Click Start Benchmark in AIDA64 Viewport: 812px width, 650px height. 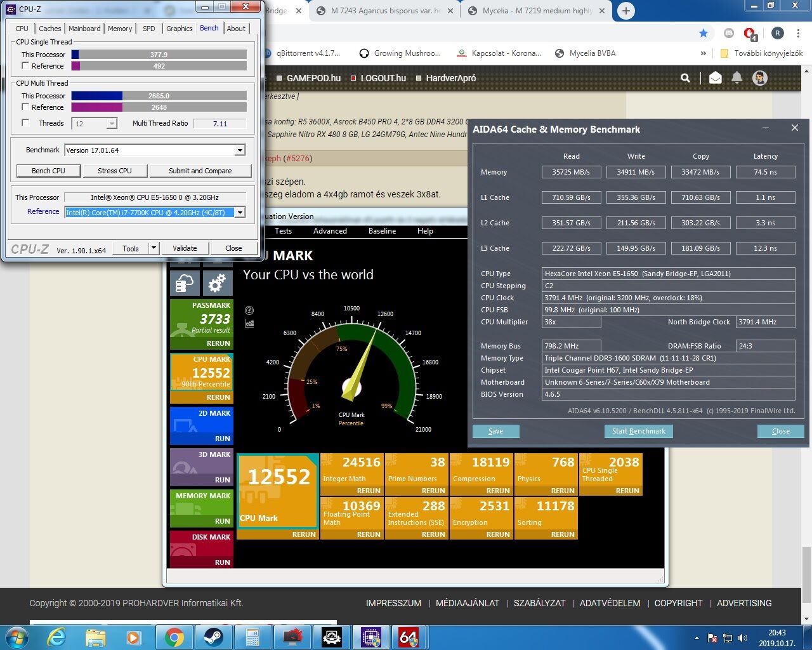(x=639, y=431)
